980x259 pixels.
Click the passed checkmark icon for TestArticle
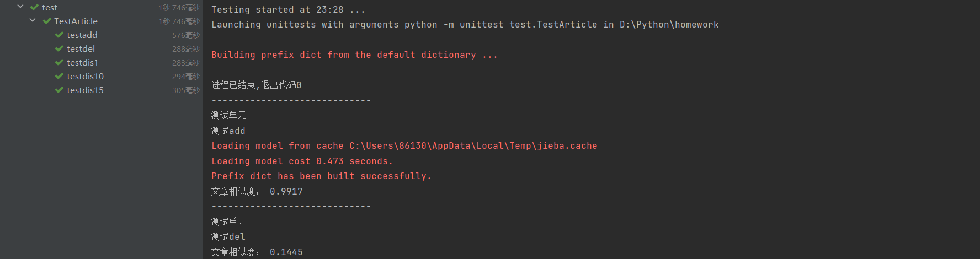click(47, 21)
